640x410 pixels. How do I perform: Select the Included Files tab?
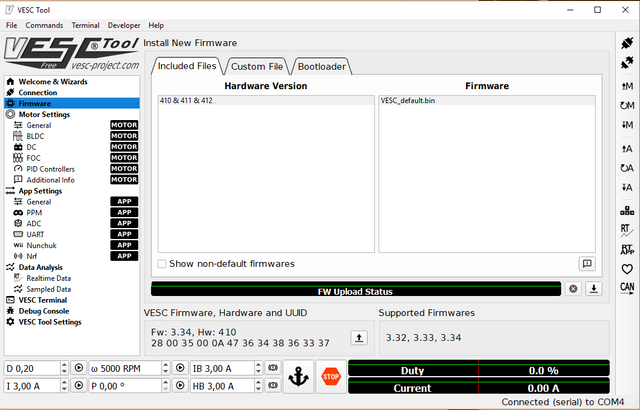tap(187, 66)
